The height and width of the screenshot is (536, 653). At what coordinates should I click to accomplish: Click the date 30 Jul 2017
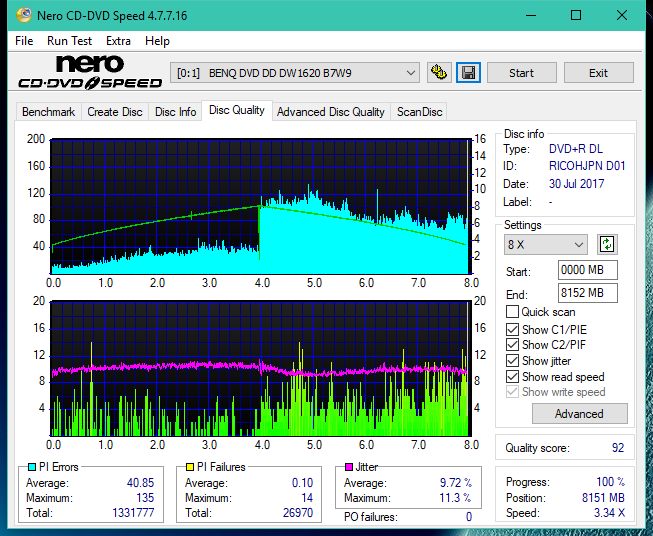[x=576, y=184]
